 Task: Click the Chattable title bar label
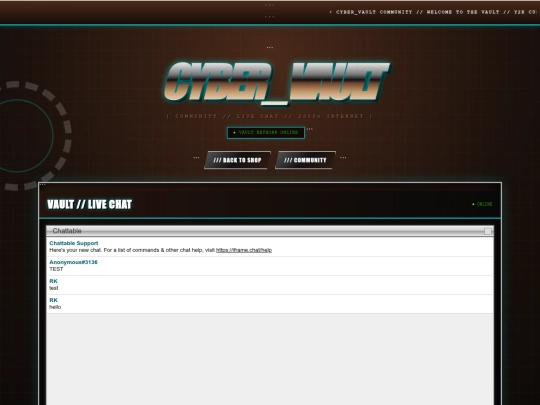67,231
